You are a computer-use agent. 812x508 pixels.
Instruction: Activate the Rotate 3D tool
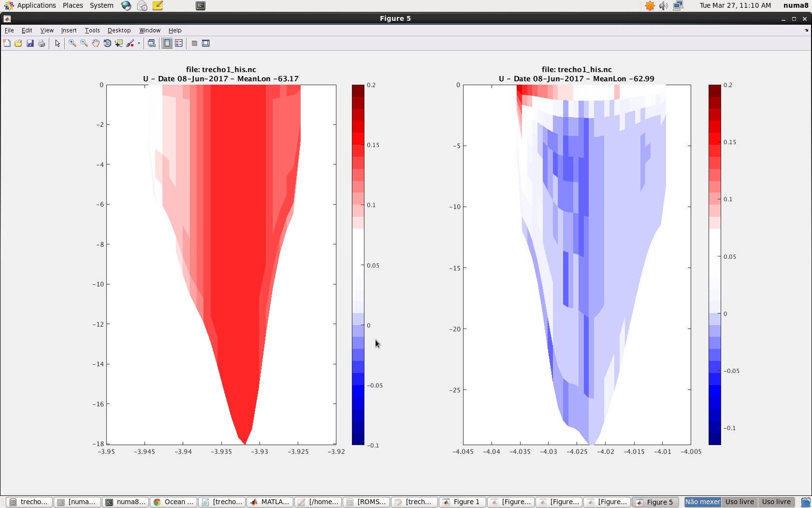point(107,44)
